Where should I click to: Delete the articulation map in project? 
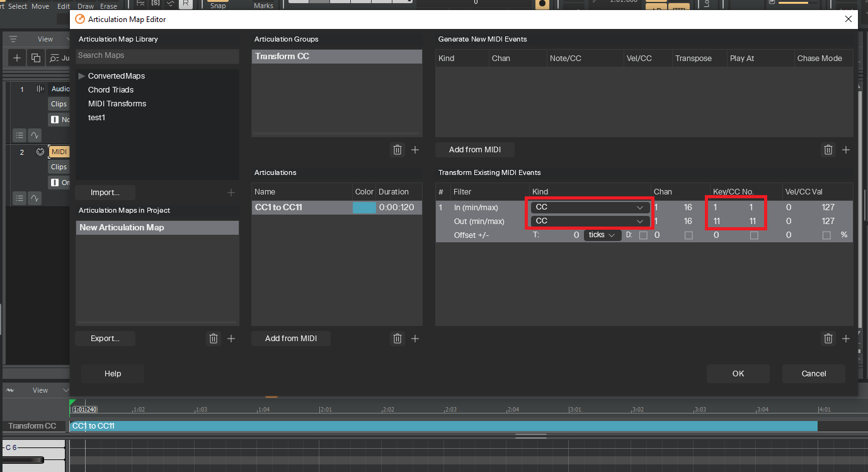point(214,339)
